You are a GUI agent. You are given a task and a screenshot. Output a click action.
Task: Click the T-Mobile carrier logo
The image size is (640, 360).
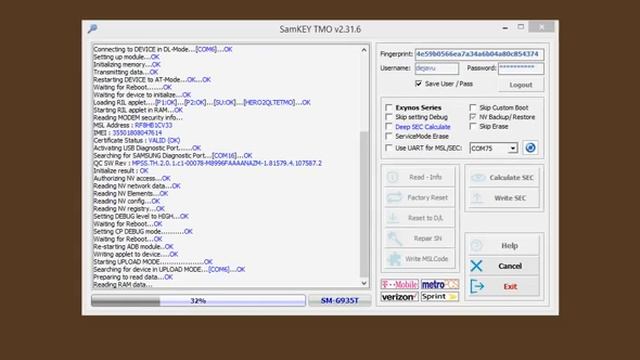point(399,284)
